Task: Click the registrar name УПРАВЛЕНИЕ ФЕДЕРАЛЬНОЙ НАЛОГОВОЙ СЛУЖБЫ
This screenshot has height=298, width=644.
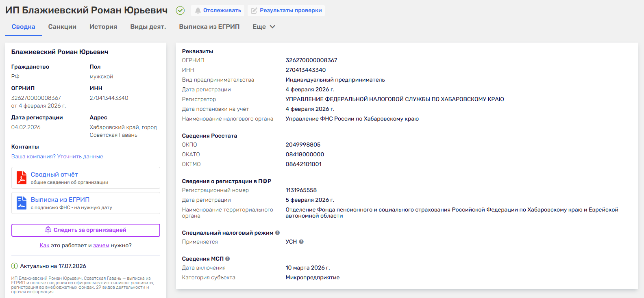Action: click(395, 99)
